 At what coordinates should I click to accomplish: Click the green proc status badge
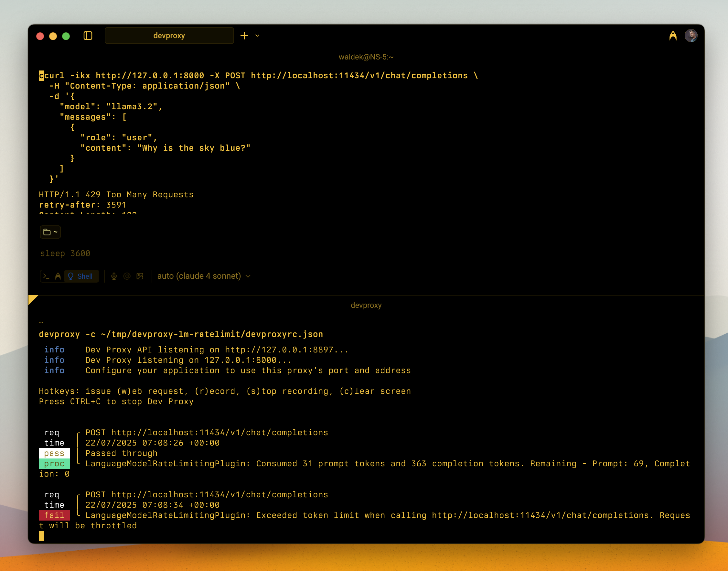[x=55, y=463]
